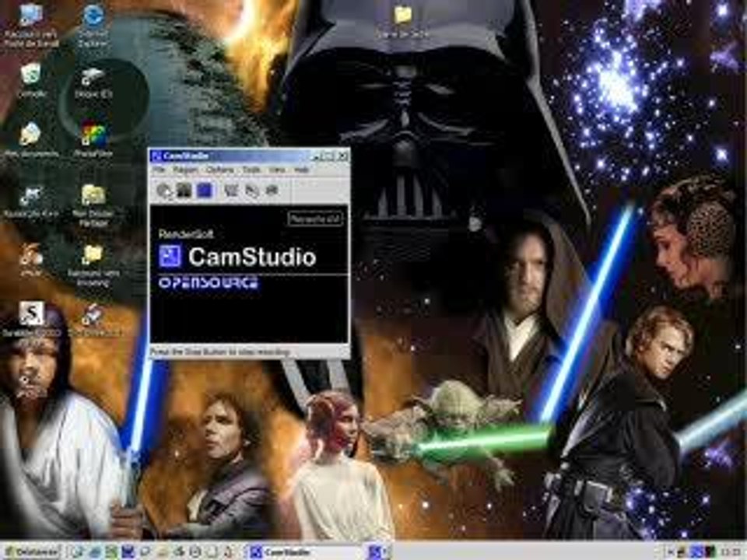This screenshot has width=747, height=560.
Task: Open the PhotoFiltre desktop icon
Action: 93,139
